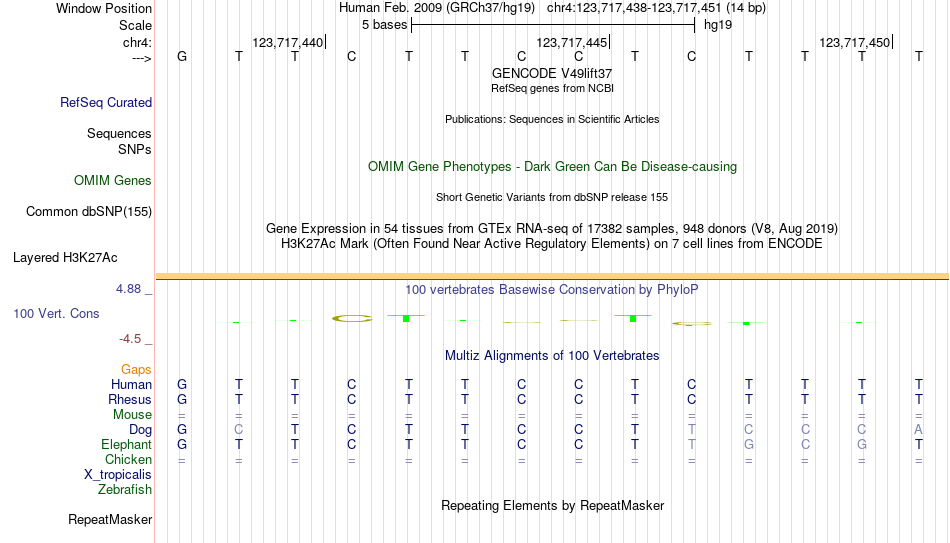The image size is (950, 543).
Task: Click Publications: Sequences in Scientific Articles title
Action: pos(552,119)
